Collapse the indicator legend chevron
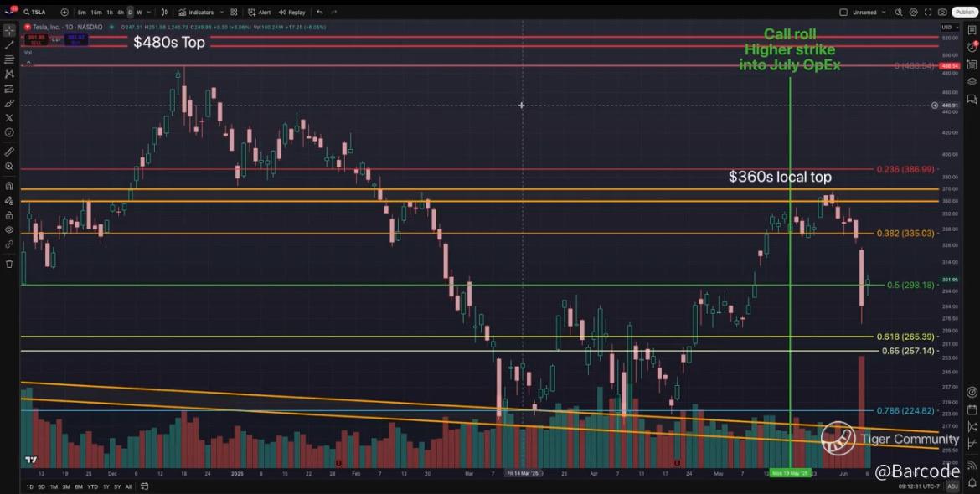The height and width of the screenshot is (494, 980). [x=28, y=63]
